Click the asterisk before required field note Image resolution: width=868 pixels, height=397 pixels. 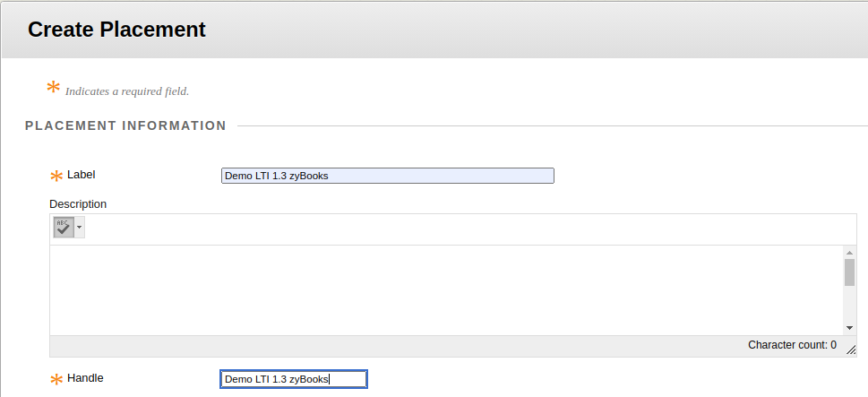(53, 87)
